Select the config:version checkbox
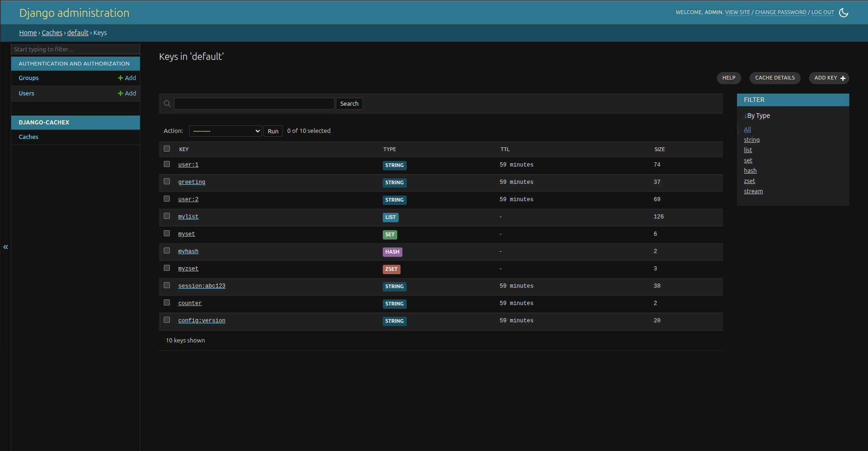Image resolution: width=868 pixels, height=451 pixels. (167, 320)
